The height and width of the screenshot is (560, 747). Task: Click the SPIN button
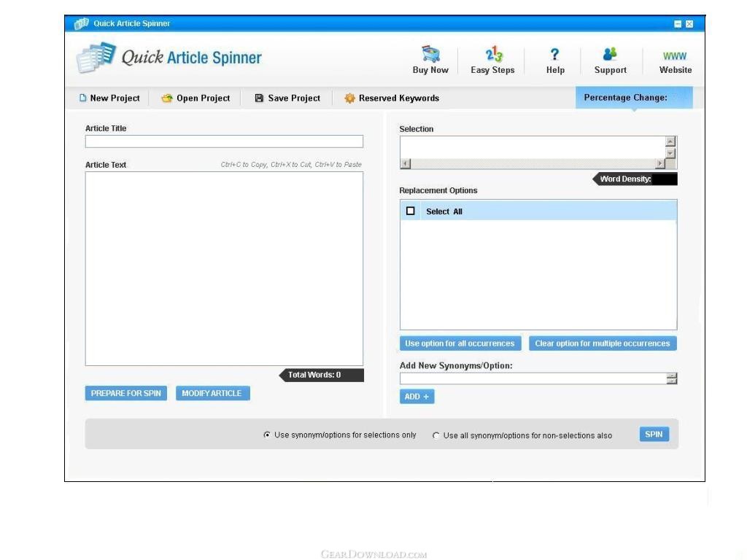[654, 435]
